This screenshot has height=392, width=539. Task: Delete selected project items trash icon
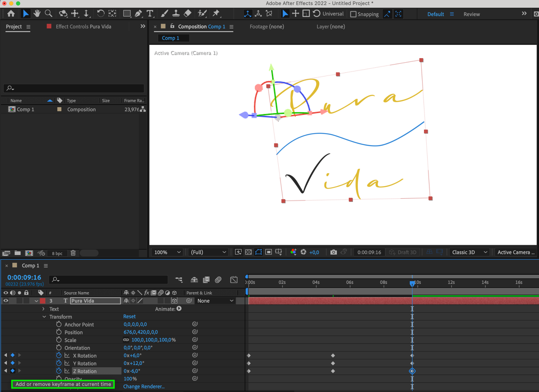coord(73,253)
